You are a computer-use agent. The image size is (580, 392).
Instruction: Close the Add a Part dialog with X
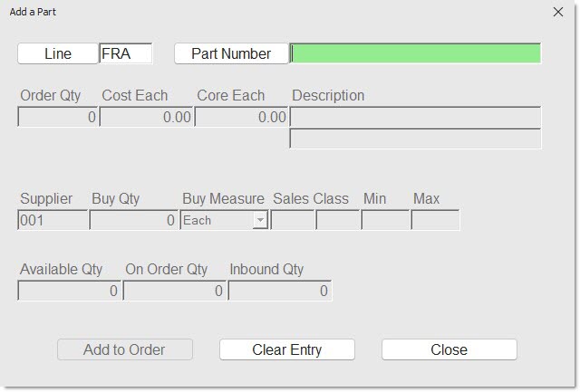tap(557, 12)
